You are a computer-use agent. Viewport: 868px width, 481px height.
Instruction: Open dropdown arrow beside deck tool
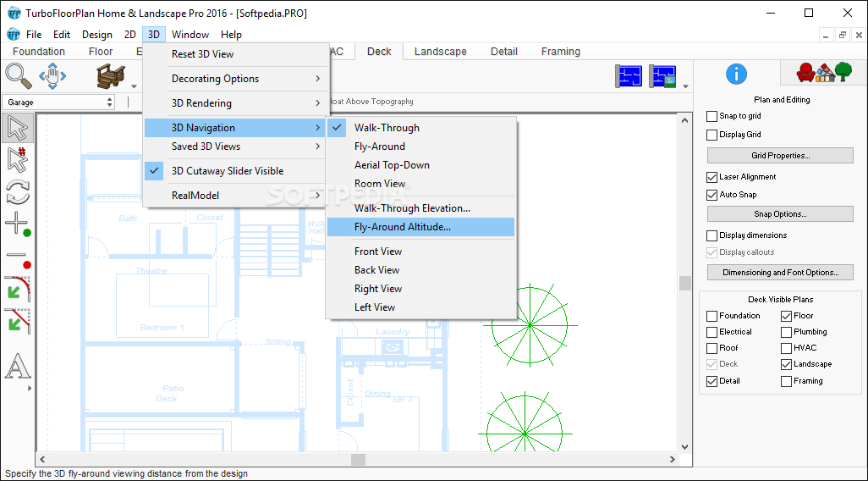tap(134, 86)
